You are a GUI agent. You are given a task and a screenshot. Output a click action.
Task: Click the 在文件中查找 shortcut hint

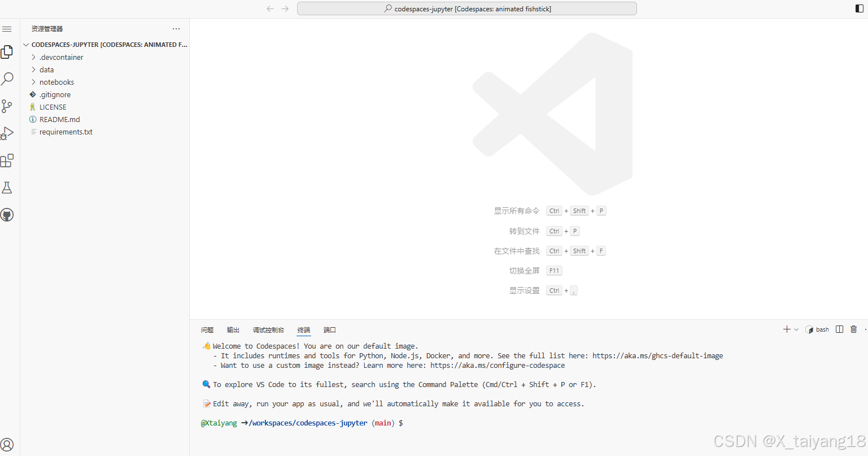tap(517, 251)
